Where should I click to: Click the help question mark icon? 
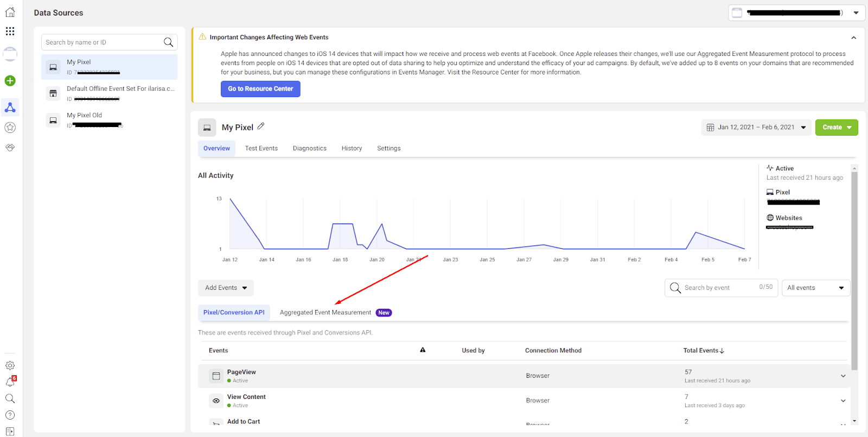(x=10, y=415)
